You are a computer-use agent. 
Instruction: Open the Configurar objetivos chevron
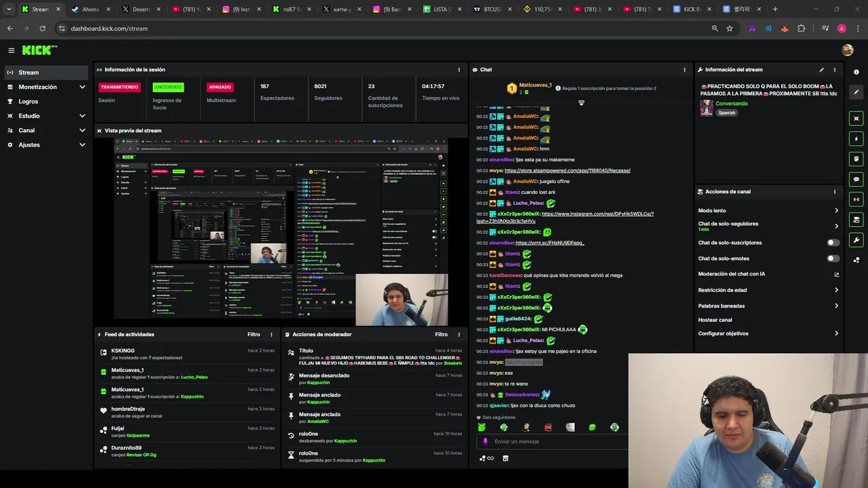(836, 333)
